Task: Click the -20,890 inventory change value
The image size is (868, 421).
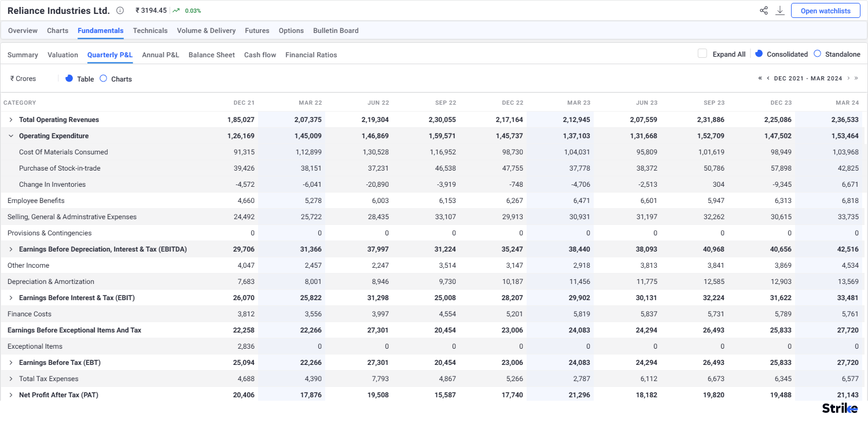Action: click(377, 184)
